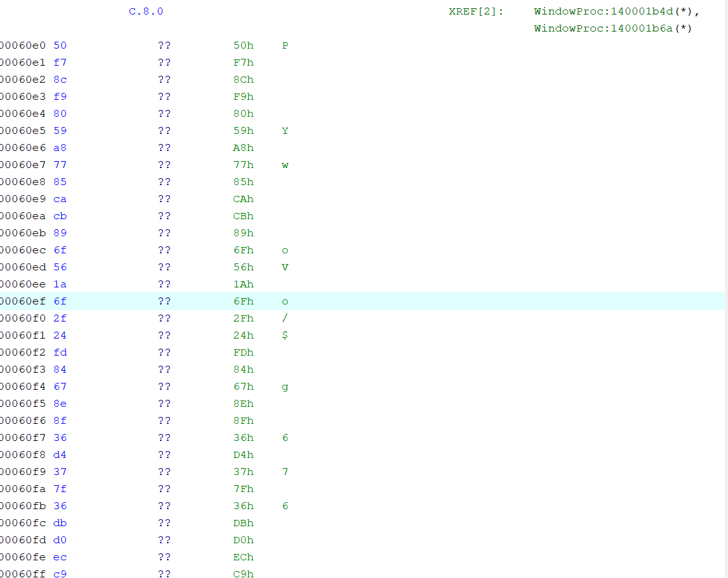The image size is (728, 578).
Task: Select the F7h value at 60e1
Action: pos(243,63)
